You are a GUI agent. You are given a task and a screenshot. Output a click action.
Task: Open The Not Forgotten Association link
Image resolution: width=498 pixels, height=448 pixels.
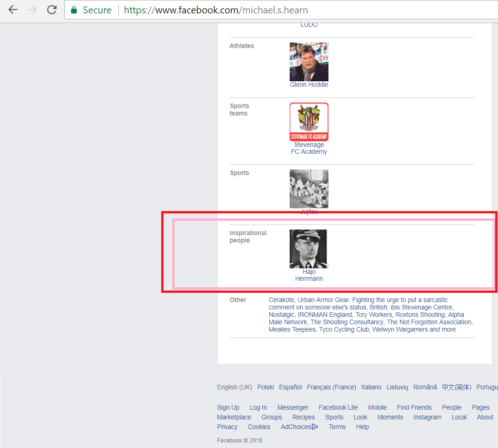coord(430,322)
